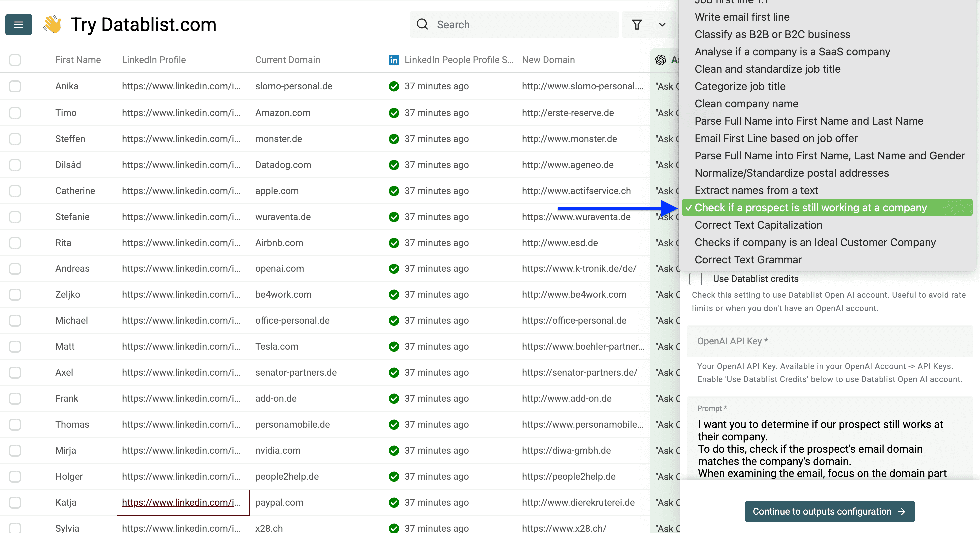Click the LinkedIn column header icon

tap(394, 60)
